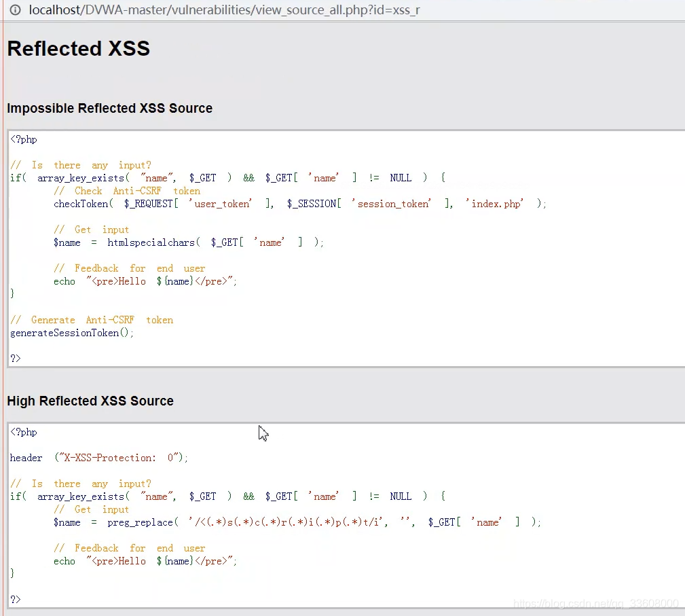Click the header X-XSS-Protection line
This screenshot has width=685, height=616.
click(98, 458)
